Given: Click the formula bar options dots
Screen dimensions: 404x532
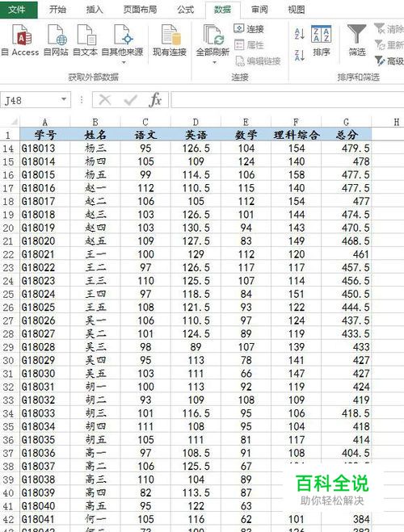Looking at the screenshot, I should click(82, 100).
